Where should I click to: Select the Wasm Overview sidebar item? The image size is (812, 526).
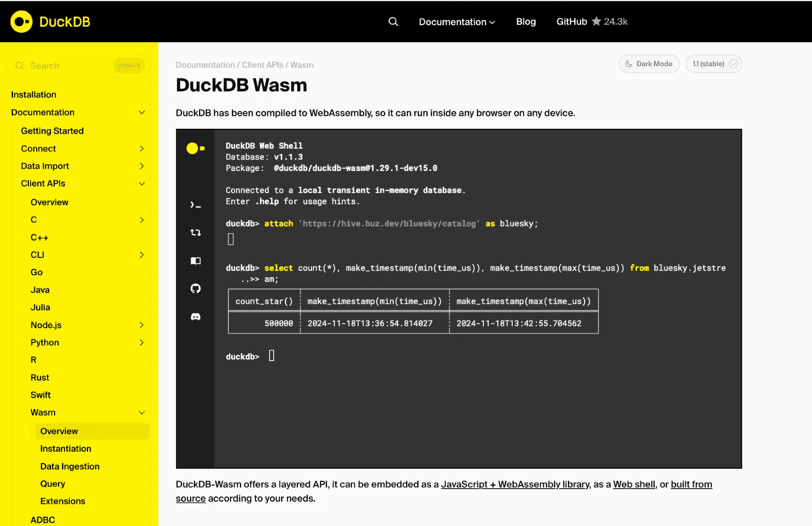[x=93, y=431]
